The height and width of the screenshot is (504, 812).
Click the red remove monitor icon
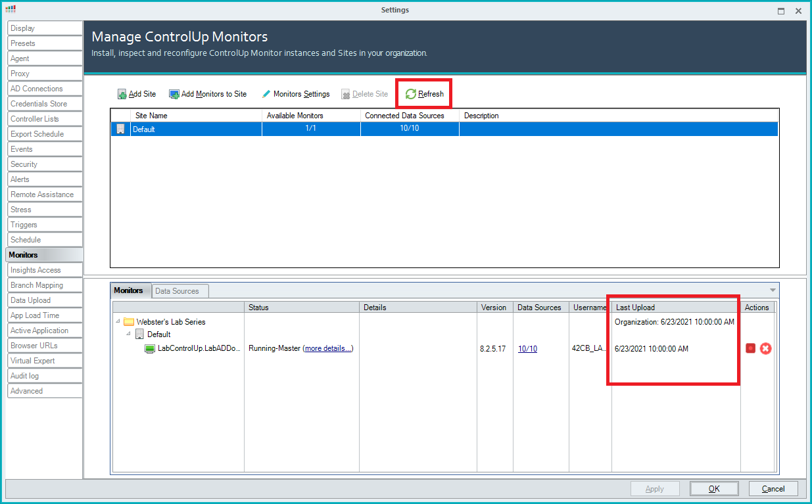pos(765,348)
